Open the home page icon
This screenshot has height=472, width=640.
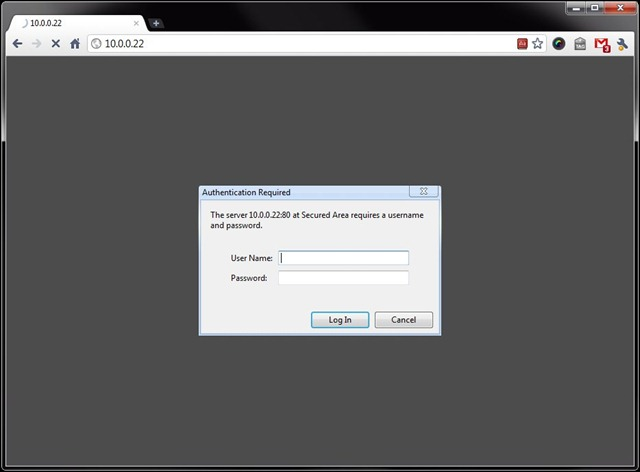point(75,43)
